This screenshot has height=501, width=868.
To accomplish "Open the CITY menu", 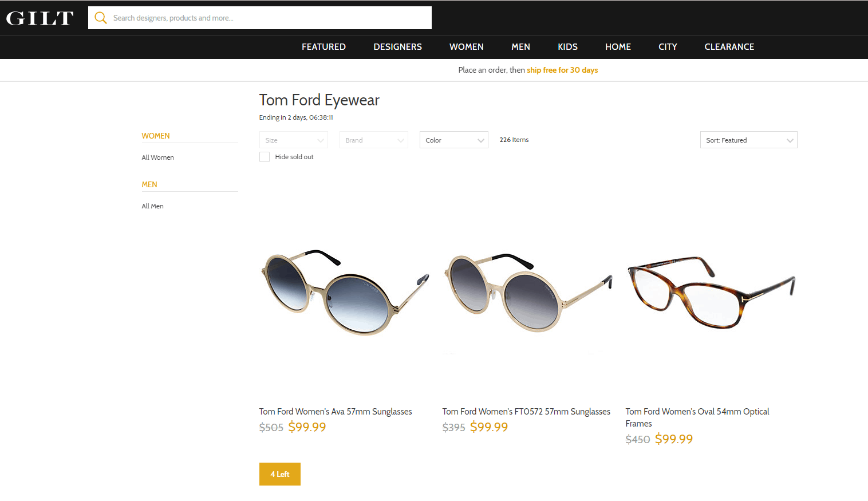I will (x=668, y=47).
